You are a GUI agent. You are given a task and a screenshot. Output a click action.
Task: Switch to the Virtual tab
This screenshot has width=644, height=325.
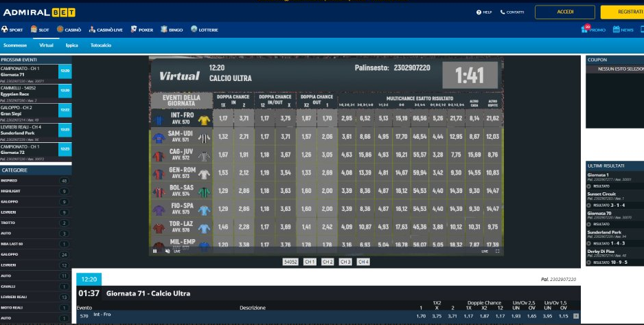[x=46, y=45]
